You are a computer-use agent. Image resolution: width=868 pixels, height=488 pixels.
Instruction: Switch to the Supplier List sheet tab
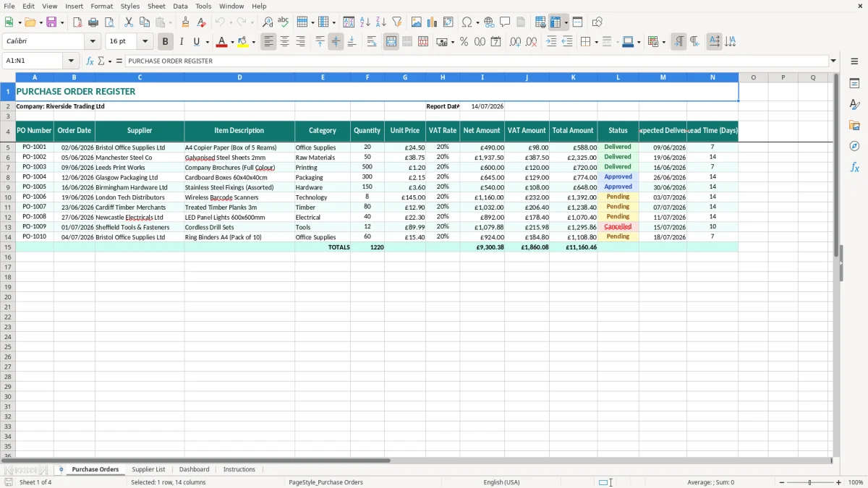pyautogui.click(x=148, y=469)
